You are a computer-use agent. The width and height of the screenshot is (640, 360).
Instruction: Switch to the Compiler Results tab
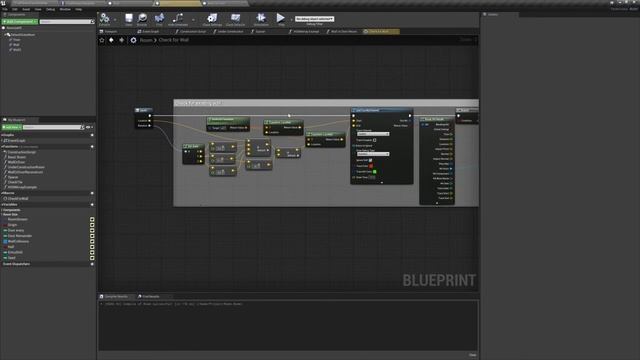[116, 296]
